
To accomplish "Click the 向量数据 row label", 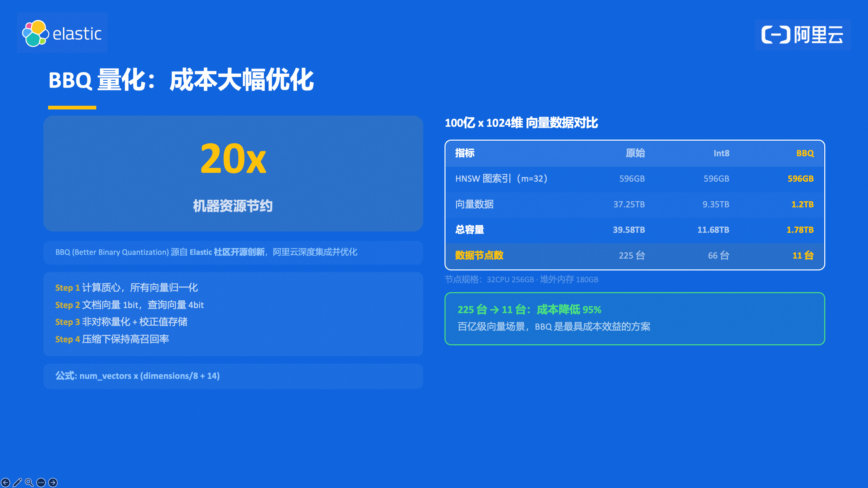I will (474, 204).
